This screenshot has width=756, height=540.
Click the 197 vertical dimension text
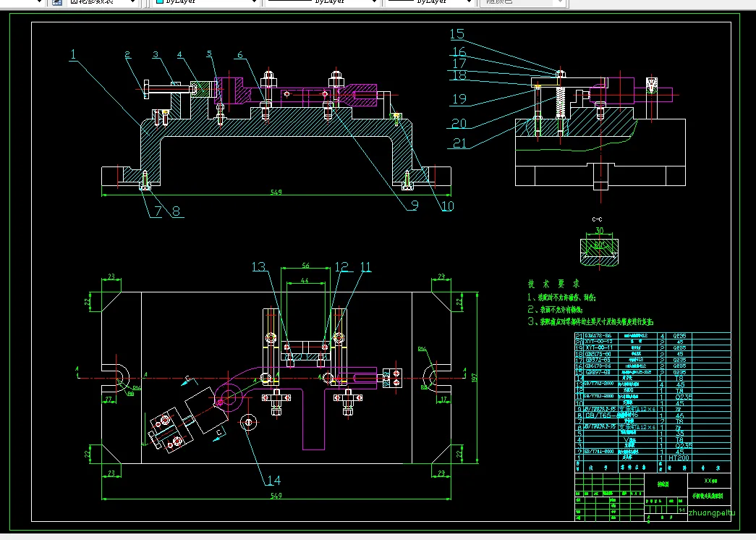[x=474, y=377]
